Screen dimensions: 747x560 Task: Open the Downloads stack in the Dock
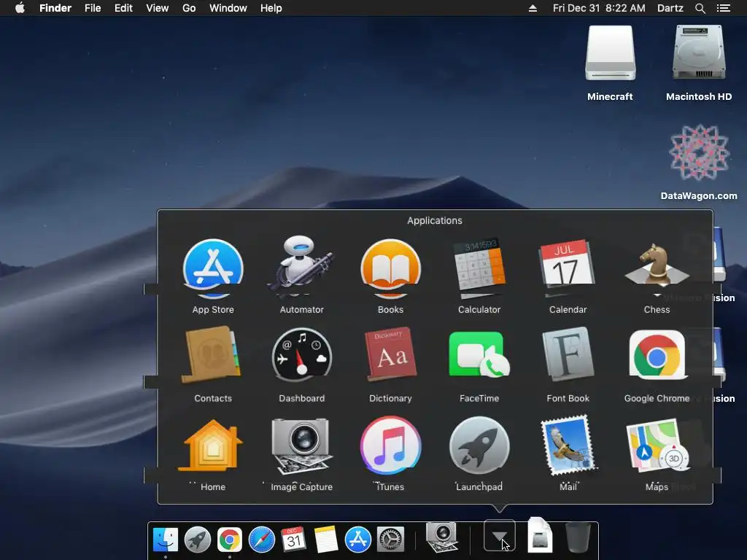[x=539, y=535]
